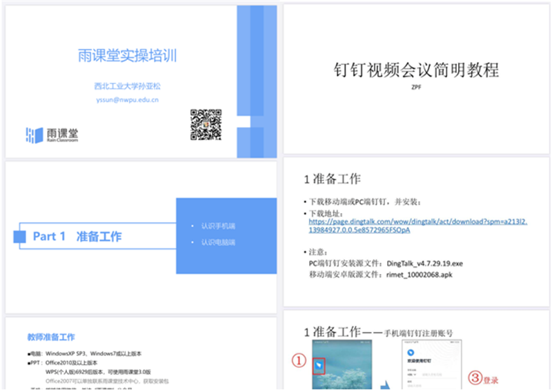The image size is (552, 392).
Task: Click the DingTalk app icon on phone screenshot
Action: pos(319,366)
